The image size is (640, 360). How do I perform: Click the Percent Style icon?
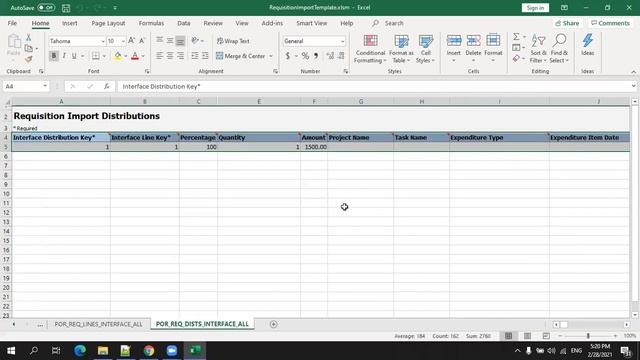click(305, 56)
